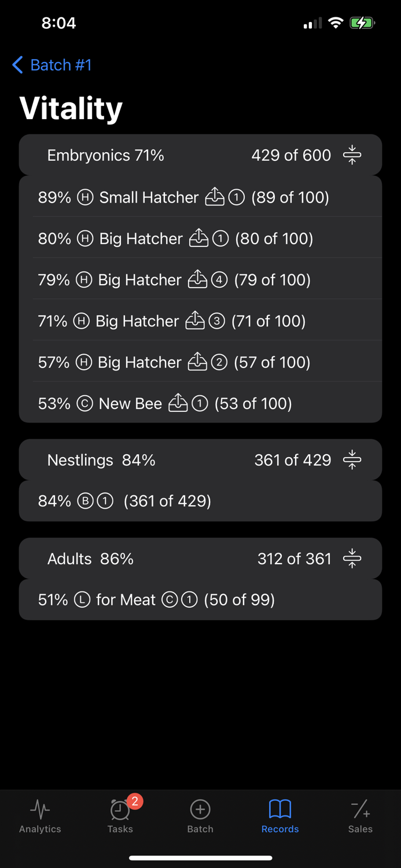Tap the H icon beside Small Hatcher
Viewport: 401px width, 868px height.
coord(86,197)
